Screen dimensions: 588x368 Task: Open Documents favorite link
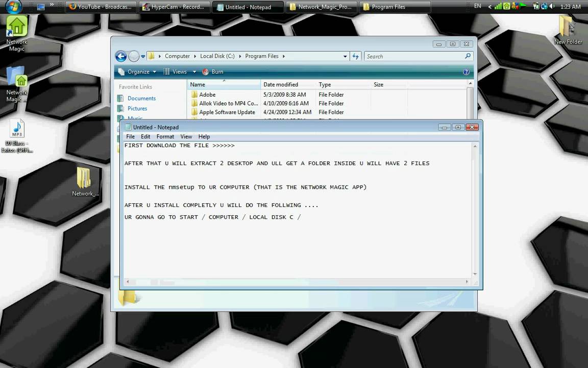137,98
